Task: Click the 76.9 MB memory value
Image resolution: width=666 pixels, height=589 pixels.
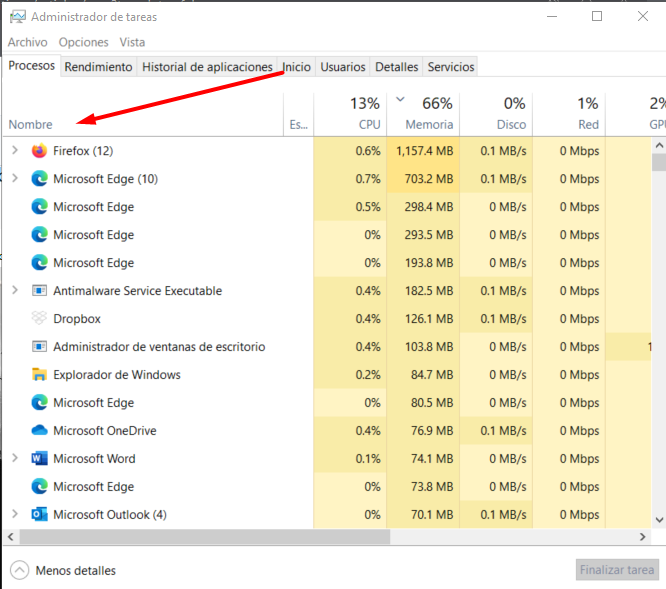Action: click(x=432, y=431)
